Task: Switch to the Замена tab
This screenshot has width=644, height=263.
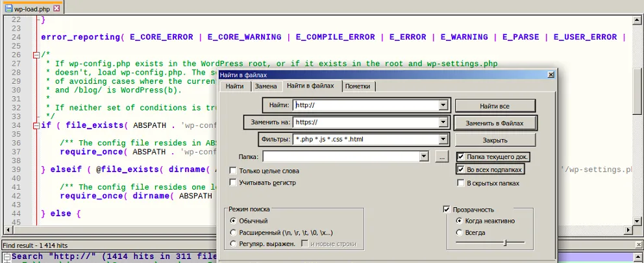Action: [266, 86]
